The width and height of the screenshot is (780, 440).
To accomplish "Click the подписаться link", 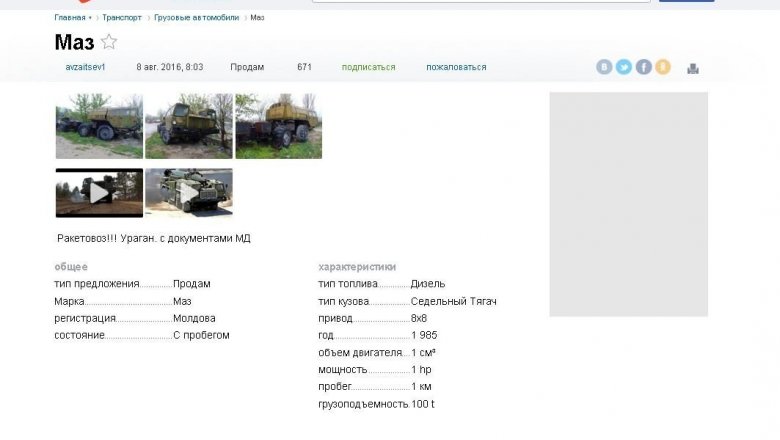I will [x=369, y=67].
